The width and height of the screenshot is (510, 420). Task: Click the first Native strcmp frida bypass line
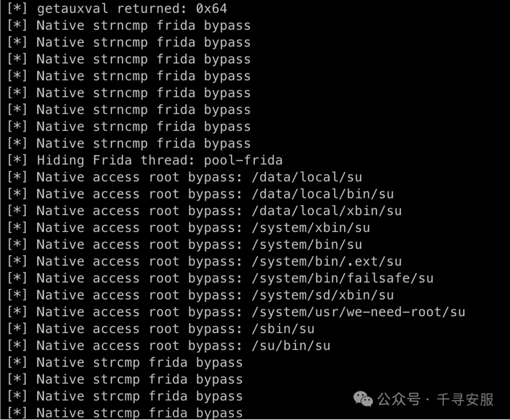(125, 363)
